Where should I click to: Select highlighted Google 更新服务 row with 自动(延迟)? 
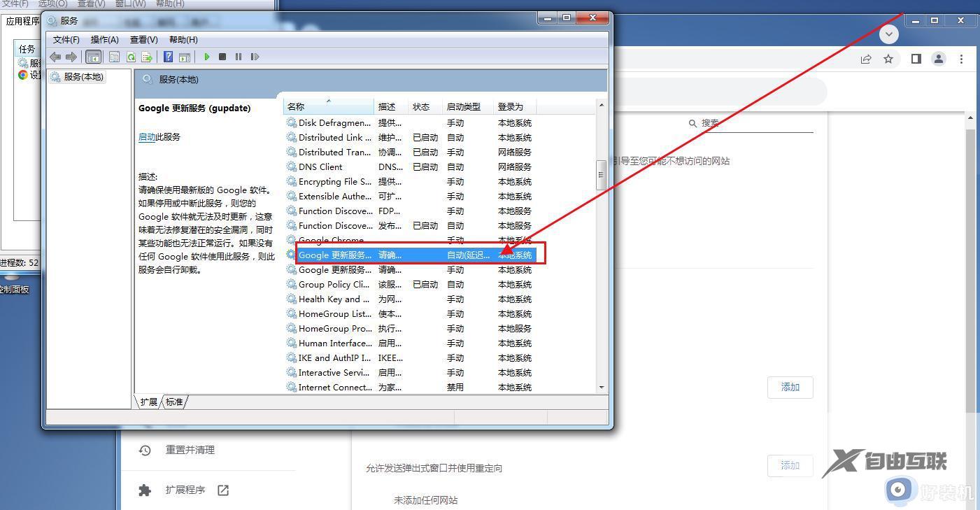pyautogui.click(x=410, y=255)
